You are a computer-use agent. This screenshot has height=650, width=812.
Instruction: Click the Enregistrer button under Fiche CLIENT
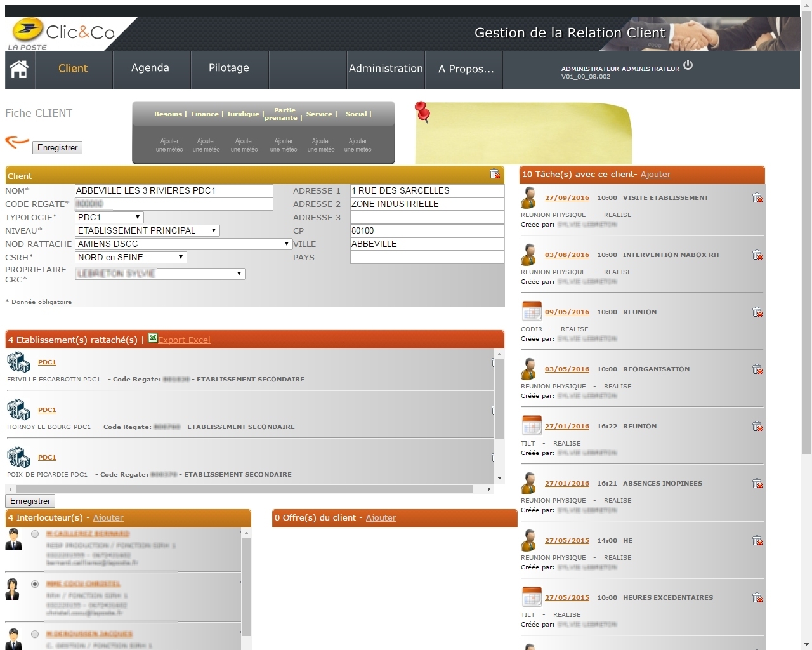click(x=57, y=148)
